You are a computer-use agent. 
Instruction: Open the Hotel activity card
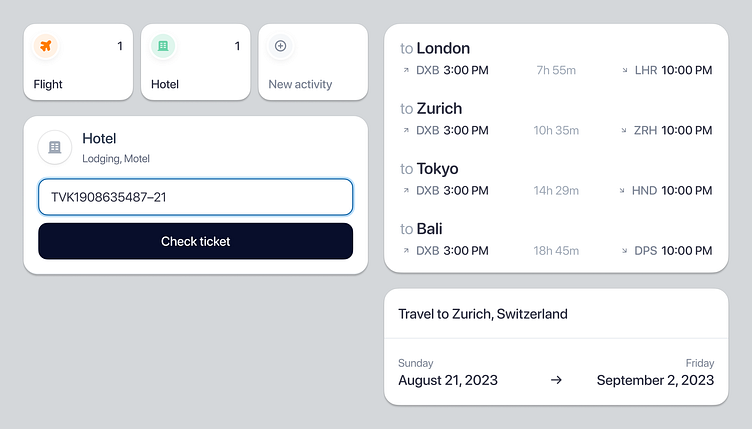195,62
